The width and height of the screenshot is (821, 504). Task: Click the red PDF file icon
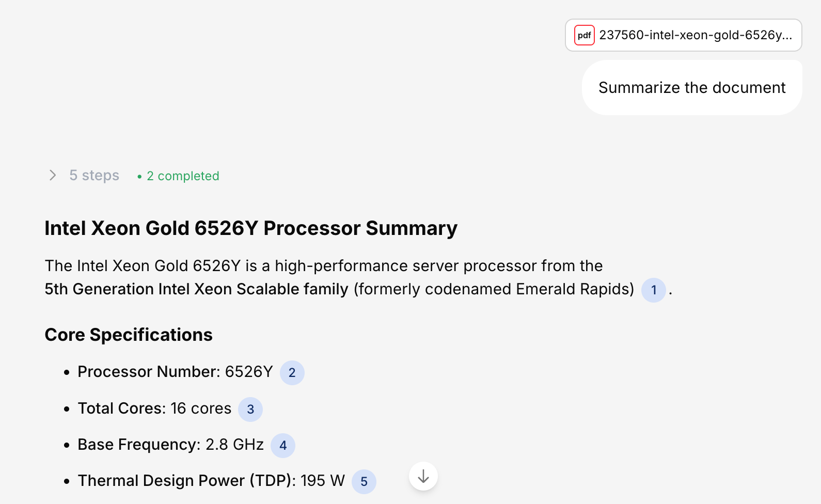585,35
